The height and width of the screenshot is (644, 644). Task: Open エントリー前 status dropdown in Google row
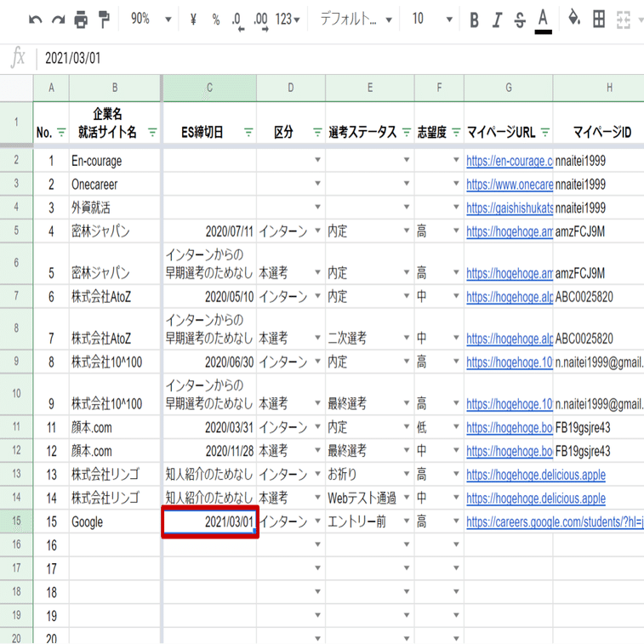click(407, 521)
